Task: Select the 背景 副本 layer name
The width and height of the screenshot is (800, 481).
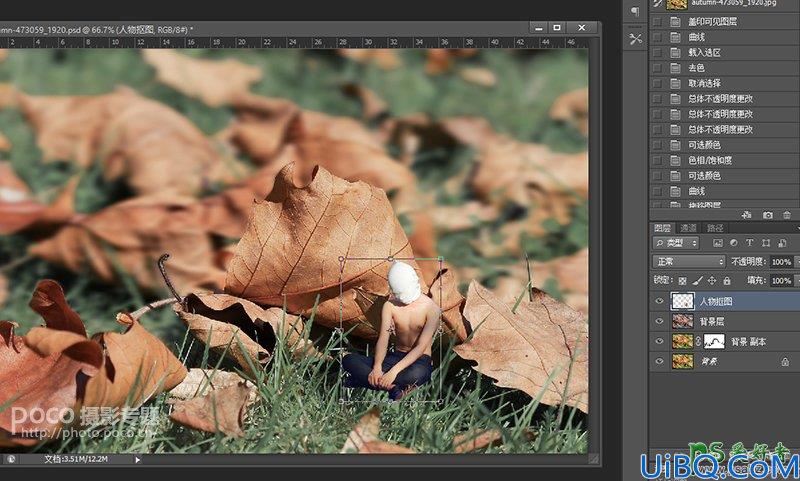Action: (748, 342)
